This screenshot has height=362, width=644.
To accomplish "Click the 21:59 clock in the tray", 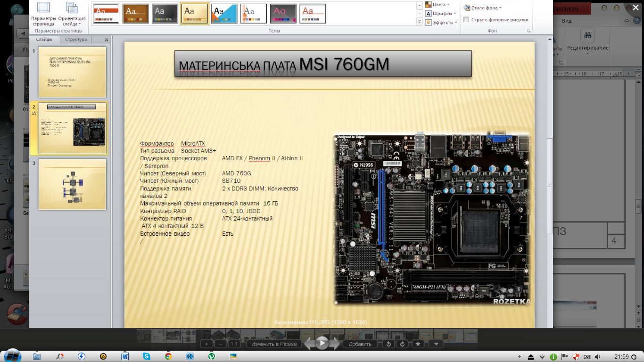I will [x=621, y=357].
